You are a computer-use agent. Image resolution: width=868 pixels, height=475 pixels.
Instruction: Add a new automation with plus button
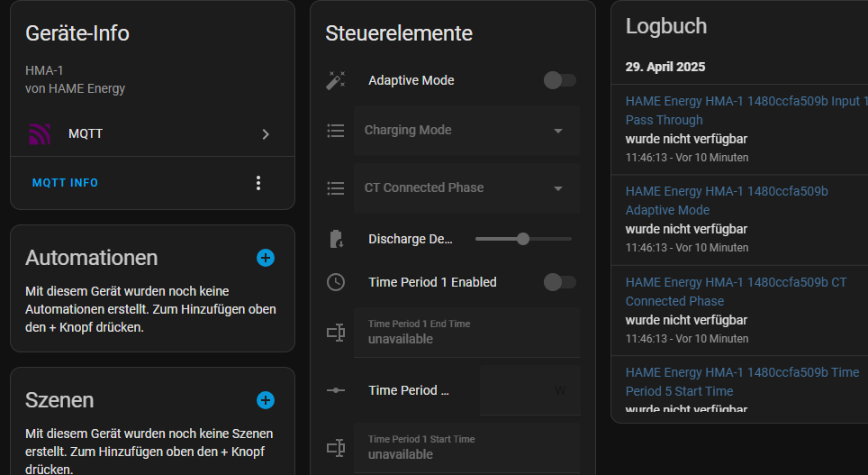(x=266, y=258)
